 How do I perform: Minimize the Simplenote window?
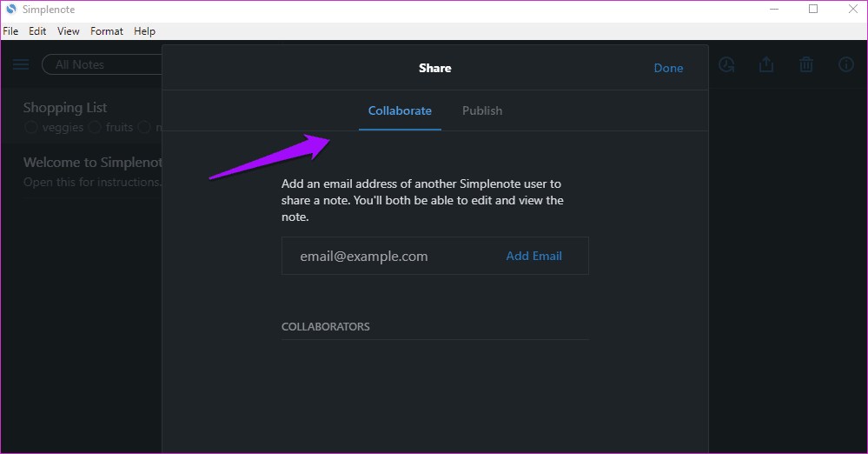click(x=774, y=10)
